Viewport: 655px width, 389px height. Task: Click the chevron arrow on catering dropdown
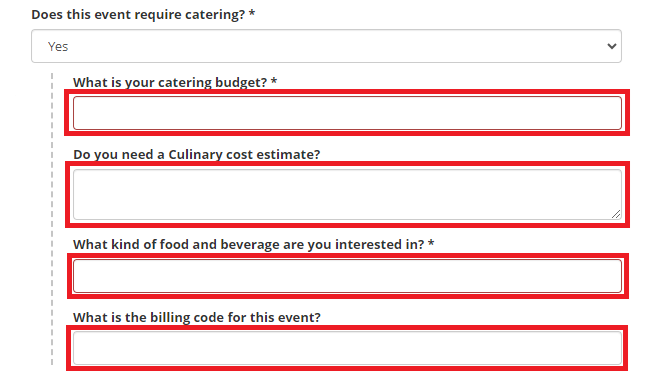click(x=612, y=46)
